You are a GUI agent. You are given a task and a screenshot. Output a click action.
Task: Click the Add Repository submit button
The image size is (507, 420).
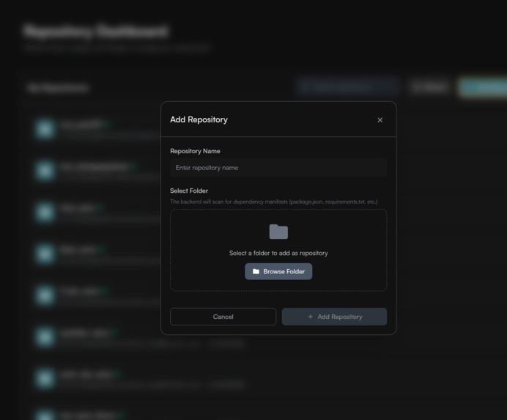[x=334, y=317]
